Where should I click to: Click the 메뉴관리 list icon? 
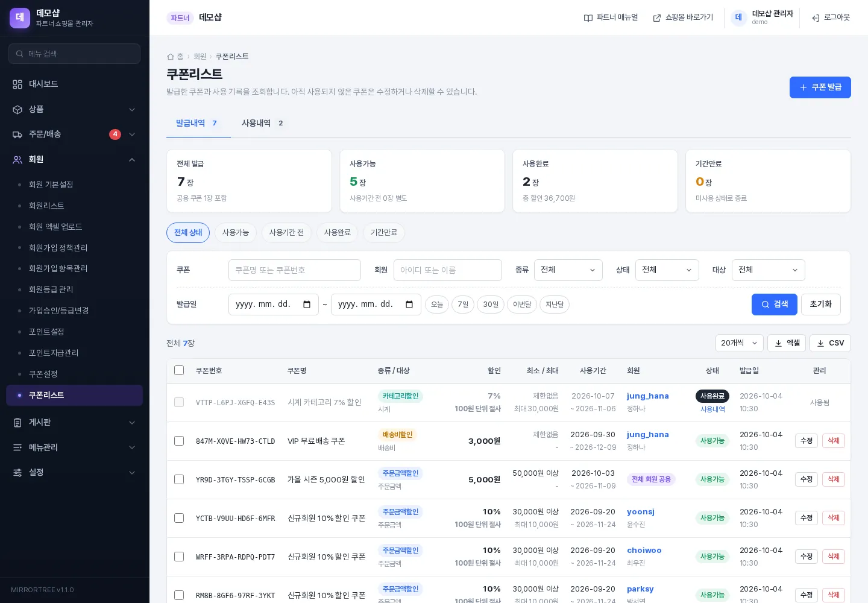click(x=17, y=447)
